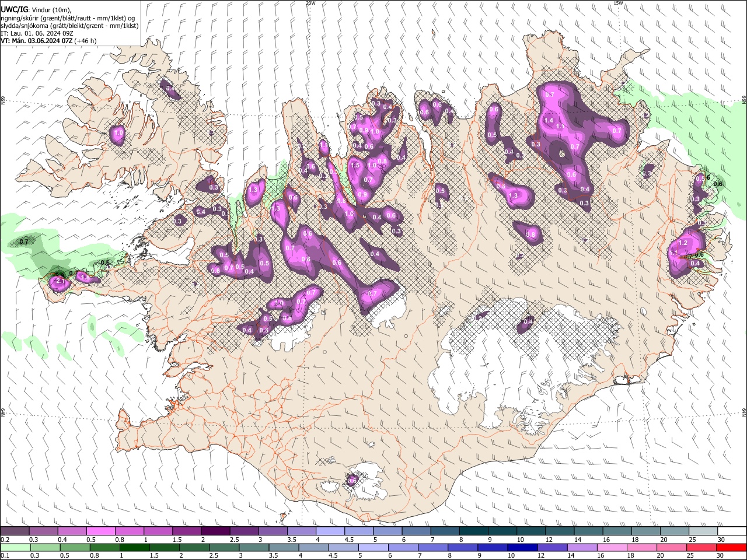Click top-row legend swatch between 0.2 and 0.3
The image size is (747, 560).
point(15,531)
